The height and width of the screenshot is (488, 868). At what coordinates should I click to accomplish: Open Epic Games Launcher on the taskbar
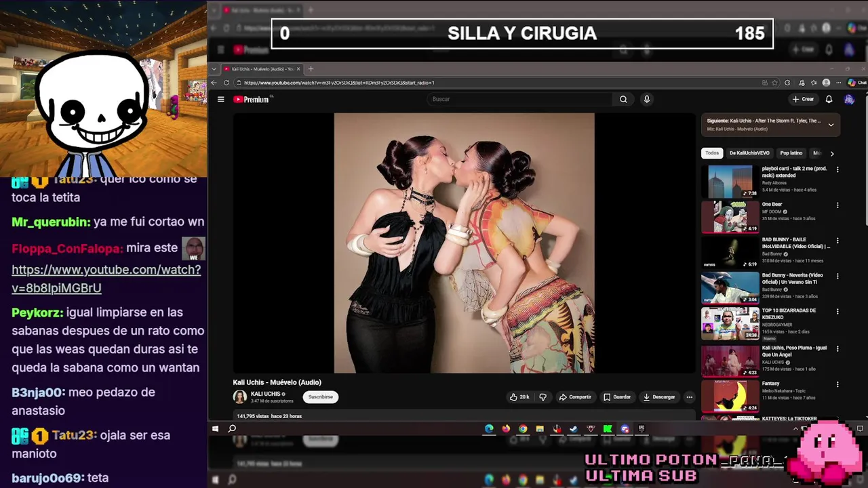click(642, 428)
